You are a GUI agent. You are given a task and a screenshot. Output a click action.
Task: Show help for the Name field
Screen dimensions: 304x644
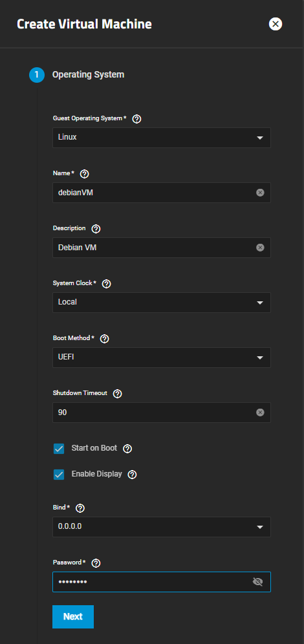(x=84, y=174)
